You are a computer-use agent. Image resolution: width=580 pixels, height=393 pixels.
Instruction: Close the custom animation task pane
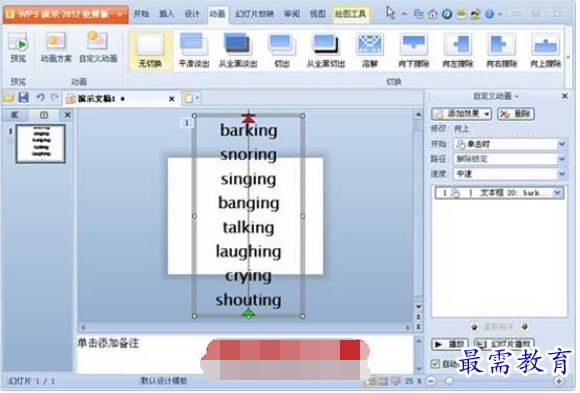tap(565, 97)
